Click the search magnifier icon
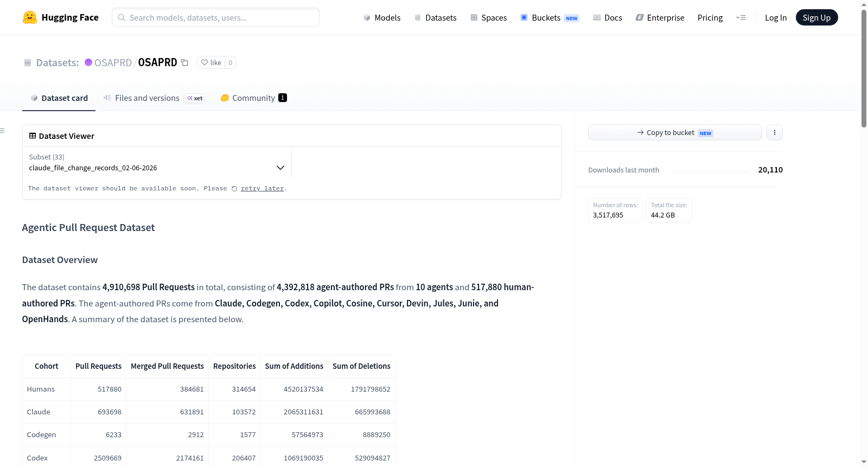This screenshot has width=868, height=467. click(x=122, y=17)
